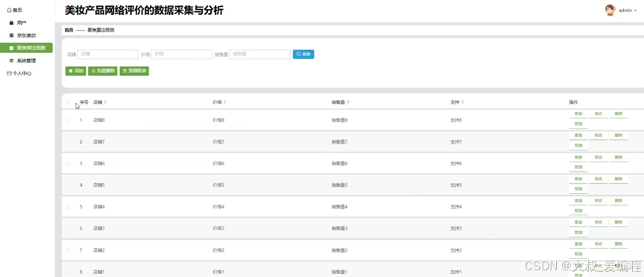644x277 pixels.
Task: Click 删除 for the 店铺5 row
Action: point(619,179)
